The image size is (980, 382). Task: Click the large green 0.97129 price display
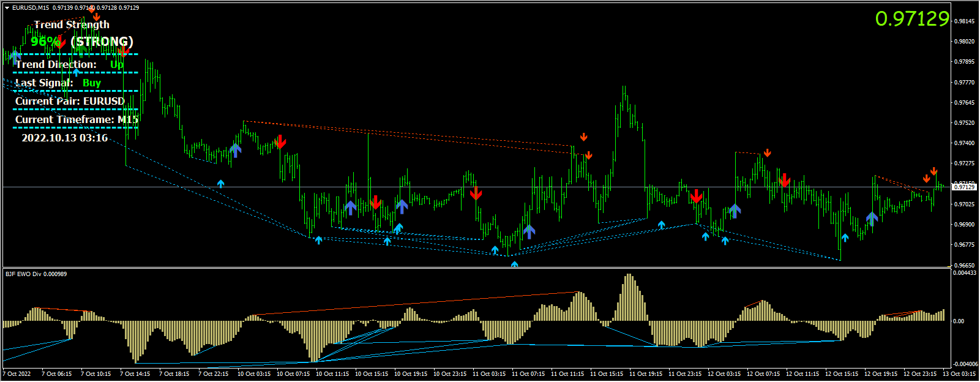[912, 19]
